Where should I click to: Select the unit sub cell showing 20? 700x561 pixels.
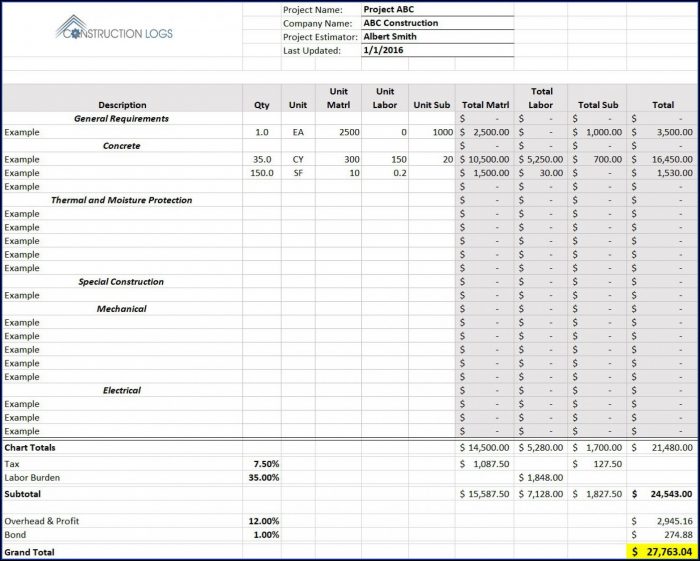(x=432, y=159)
